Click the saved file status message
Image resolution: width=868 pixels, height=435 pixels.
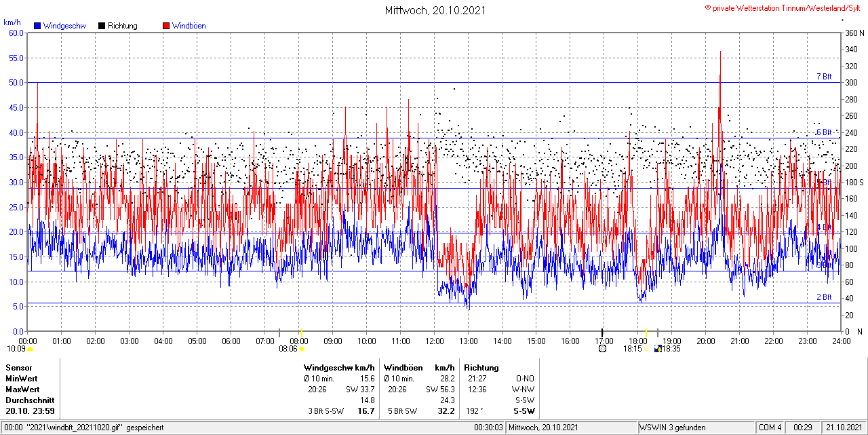[x=83, y=428]
